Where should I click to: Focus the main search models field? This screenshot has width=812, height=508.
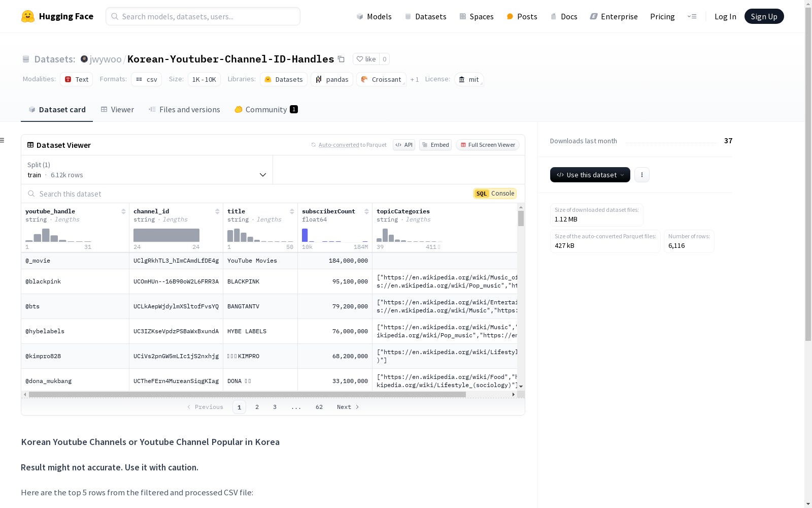point(203,16)
